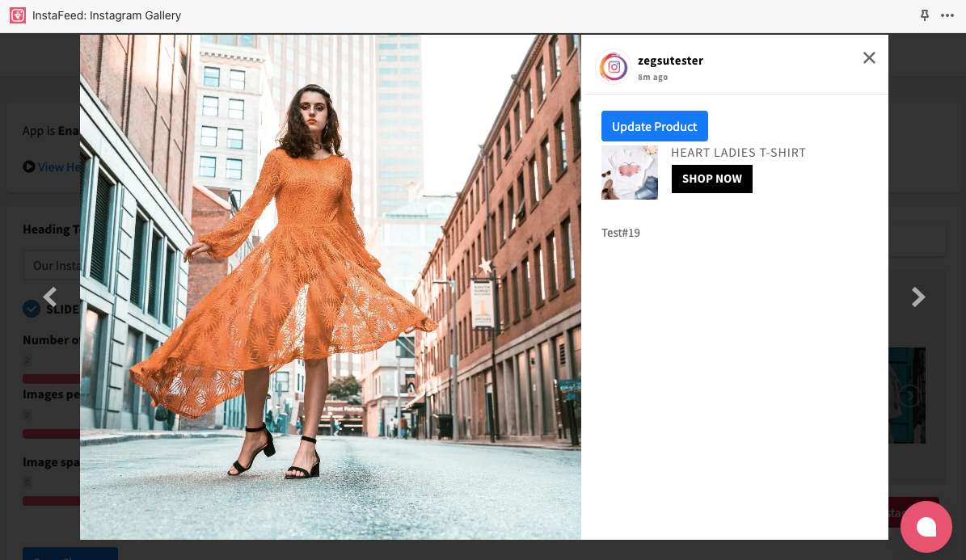Adjust the Number of rows slider
The width and height of the screenshot is (966, 560).
[51, 378]
